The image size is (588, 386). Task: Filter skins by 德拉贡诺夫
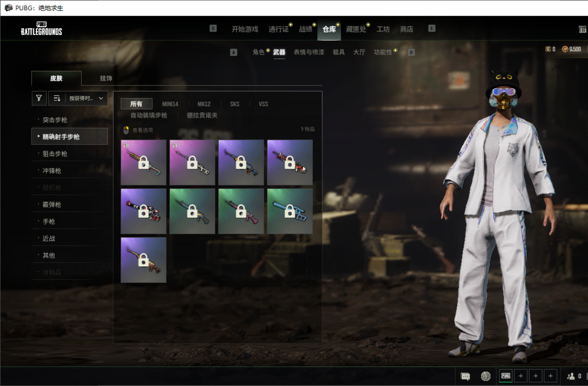tap(202, 115)
